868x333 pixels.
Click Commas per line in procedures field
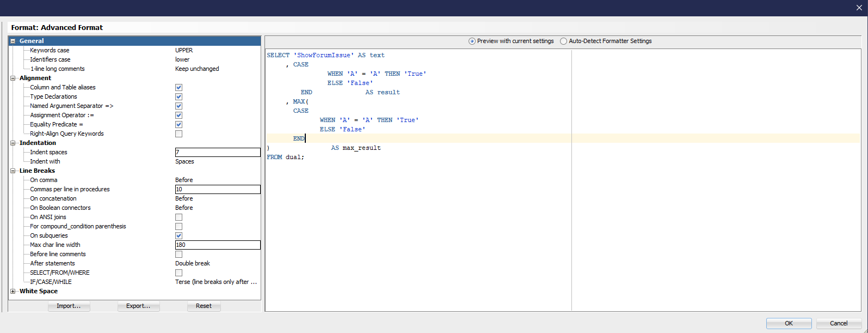coord(218,189)
